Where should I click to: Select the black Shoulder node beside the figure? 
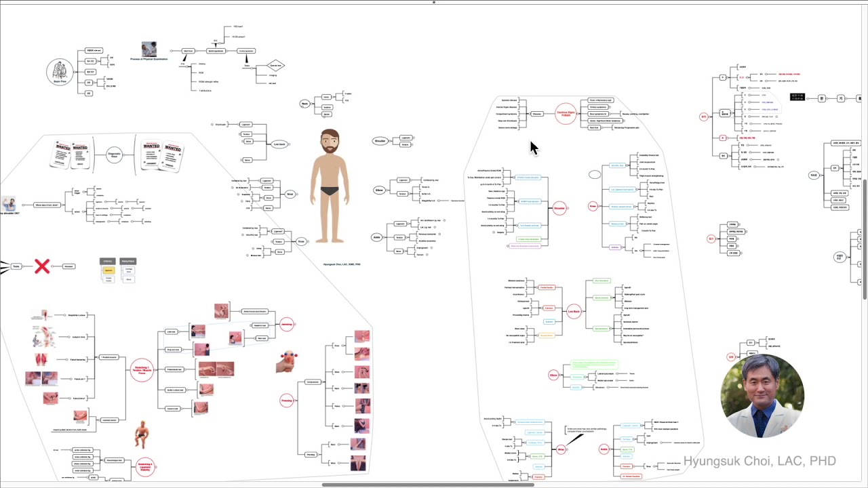(x=380, y=141)
